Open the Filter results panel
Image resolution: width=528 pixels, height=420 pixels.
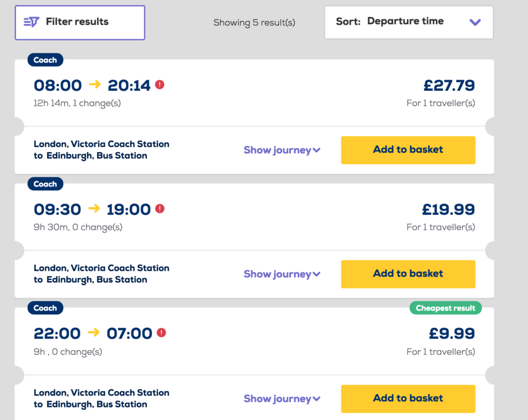(79, 22)
